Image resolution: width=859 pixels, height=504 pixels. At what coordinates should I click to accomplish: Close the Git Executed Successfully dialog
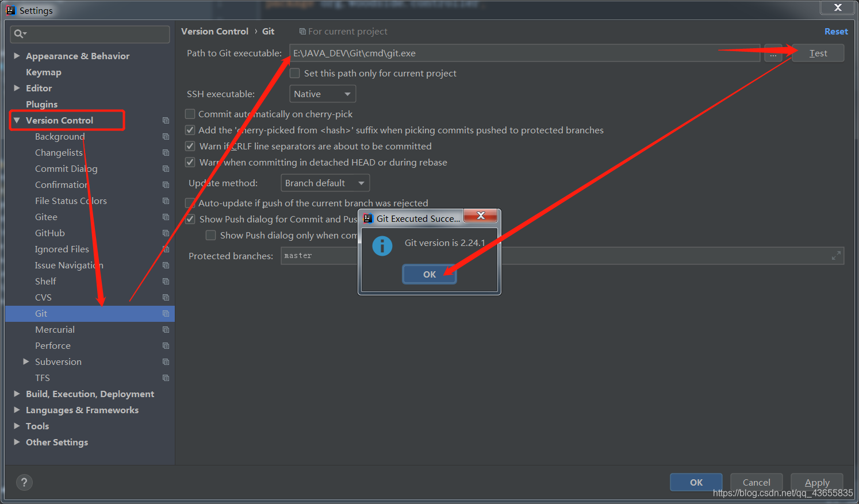(481, 216)
